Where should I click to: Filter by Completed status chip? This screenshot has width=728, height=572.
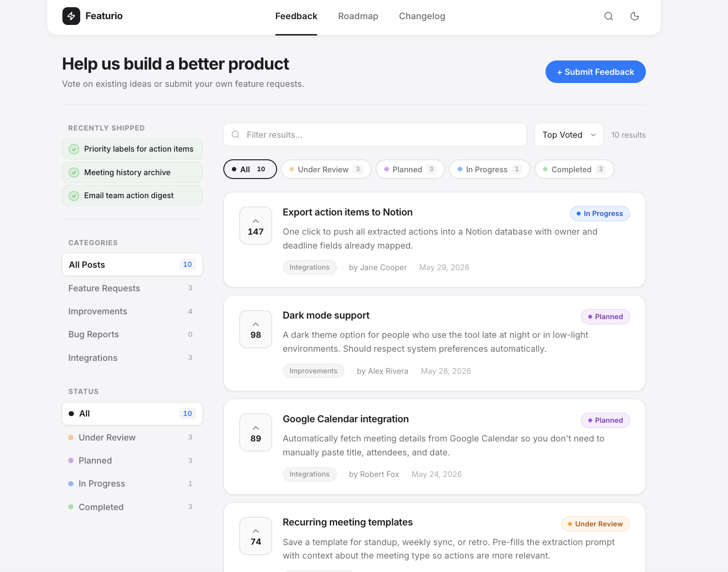[x=574, y=169]
